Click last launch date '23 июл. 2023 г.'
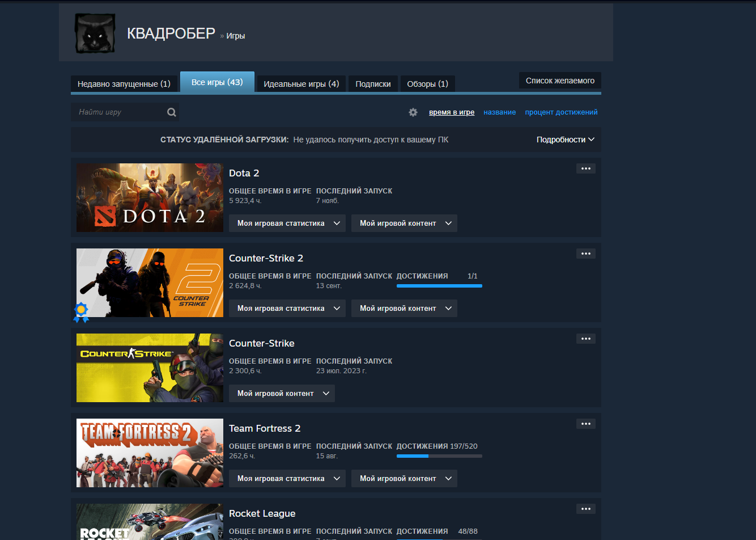 (341, 371)
